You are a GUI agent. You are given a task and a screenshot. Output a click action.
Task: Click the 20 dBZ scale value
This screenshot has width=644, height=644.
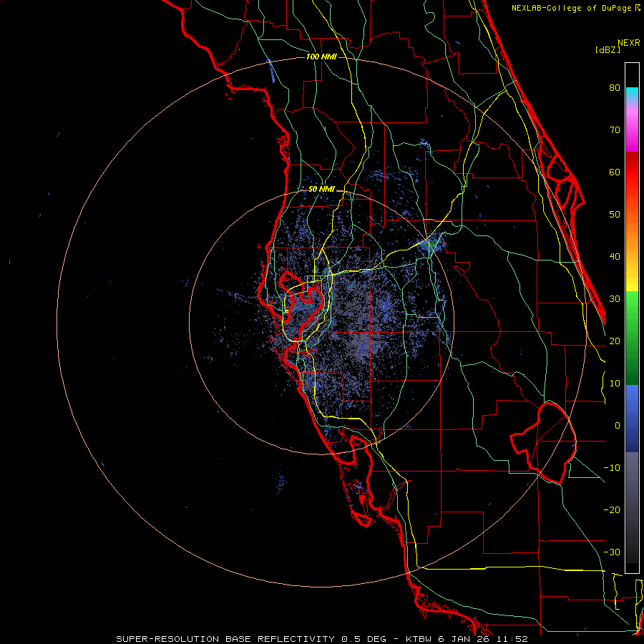[x=615, y=341]
